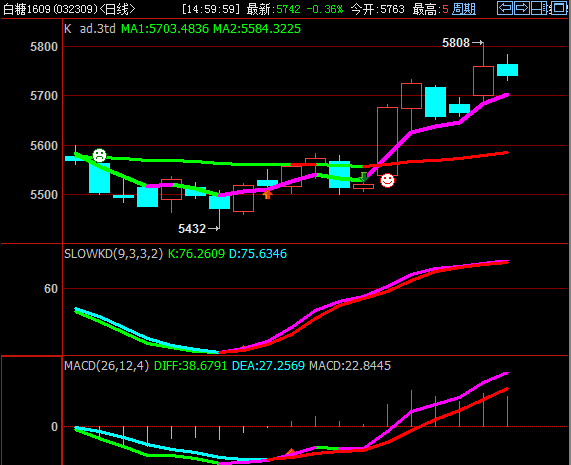Click the red smiley buy signal
This screenshot has height=465, width=571.
point(387,180)
